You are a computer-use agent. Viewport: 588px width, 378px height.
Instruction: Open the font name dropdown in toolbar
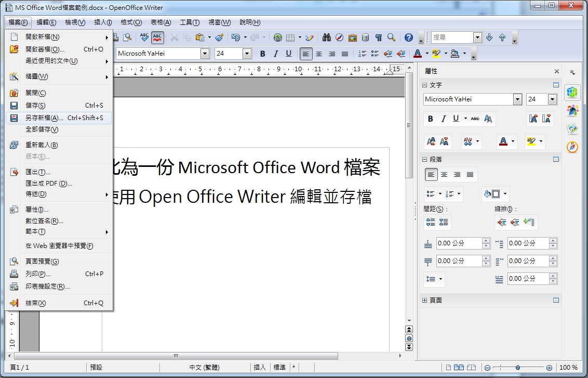pyautogui.click(x=205, y=54)
